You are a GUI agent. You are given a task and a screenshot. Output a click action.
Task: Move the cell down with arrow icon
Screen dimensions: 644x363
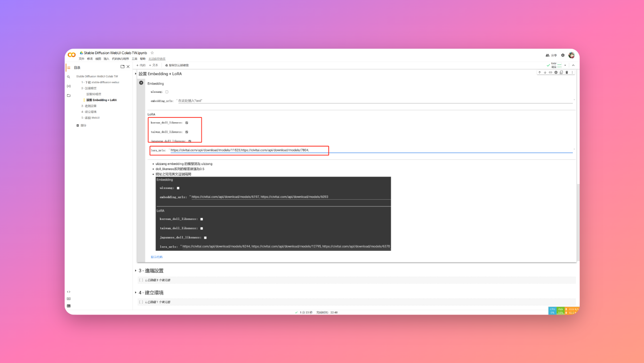coord(545,73)
